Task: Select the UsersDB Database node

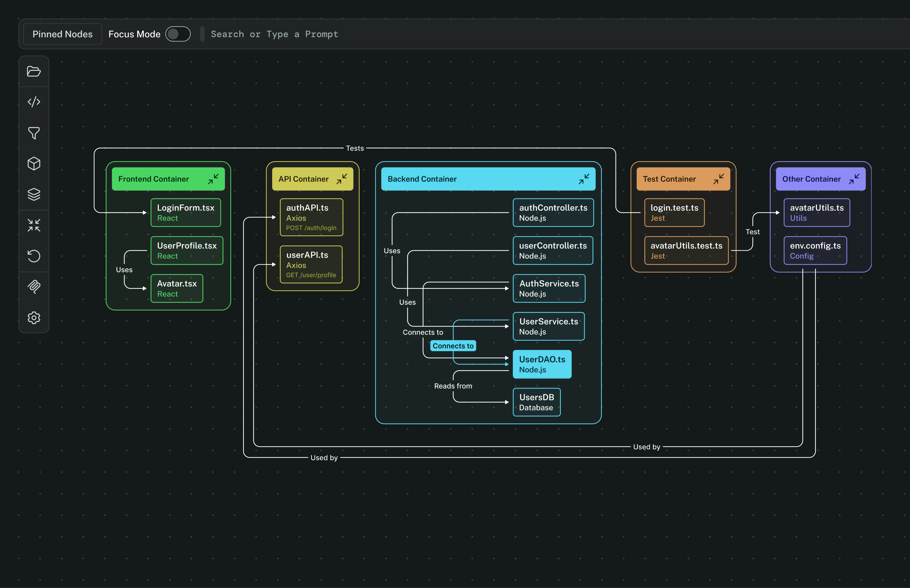Action: click(x=537, y=402)
